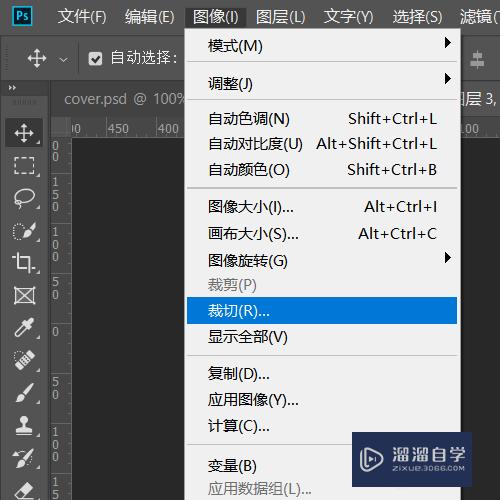Select the Clone Stamp tool
This screenshot has height=500, width=500.
coord(24,425)
